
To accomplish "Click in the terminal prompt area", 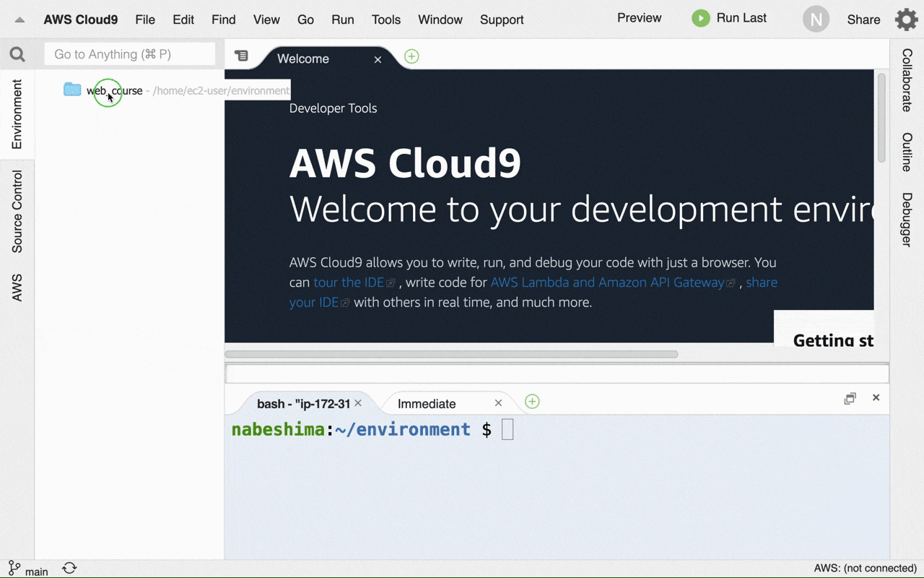I will (557, 487).
